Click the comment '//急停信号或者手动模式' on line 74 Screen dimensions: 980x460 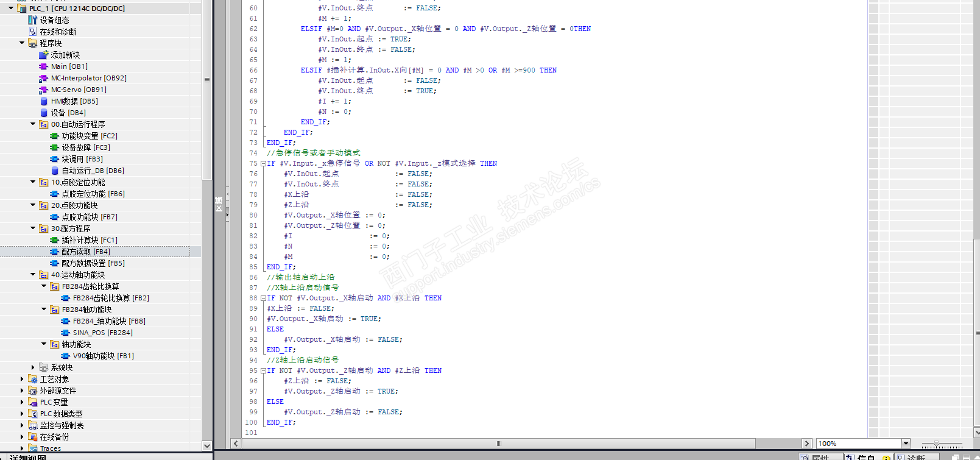[314, 153]
